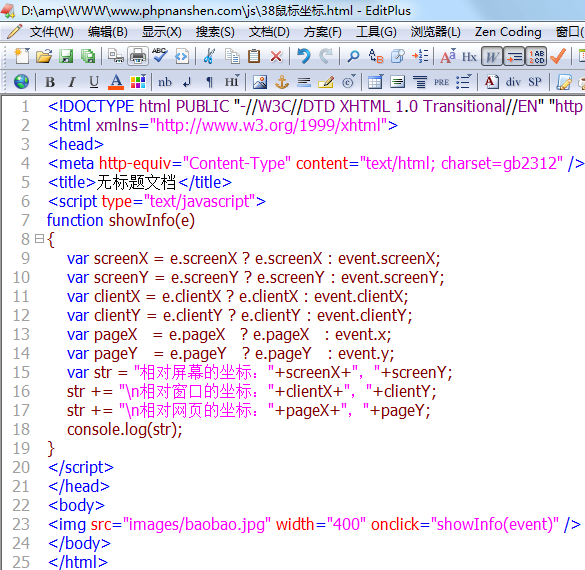Open the list dropdown icon
Screen dimensions: 585x570
464,82
